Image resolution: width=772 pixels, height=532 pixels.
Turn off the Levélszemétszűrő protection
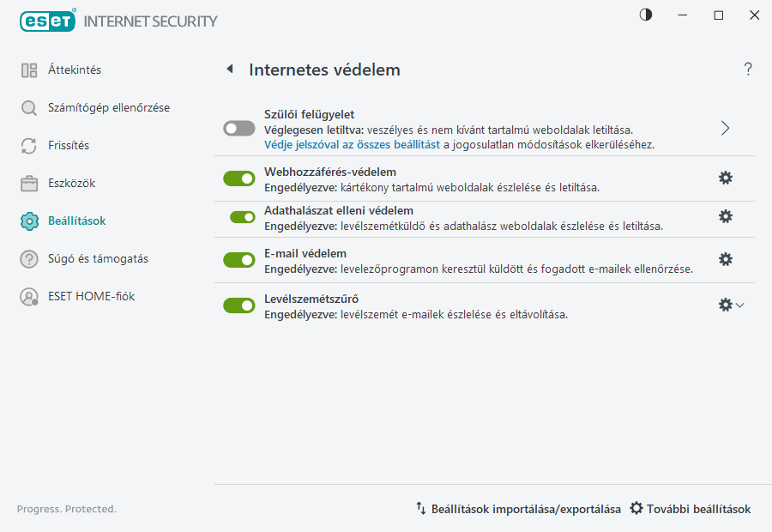click(x=238, y=305)
